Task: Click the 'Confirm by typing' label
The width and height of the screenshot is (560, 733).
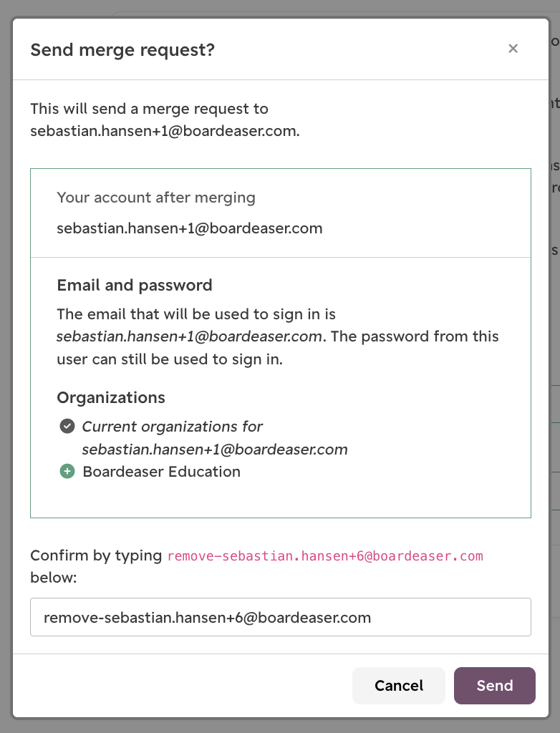Action: click(x=96, y=555)
